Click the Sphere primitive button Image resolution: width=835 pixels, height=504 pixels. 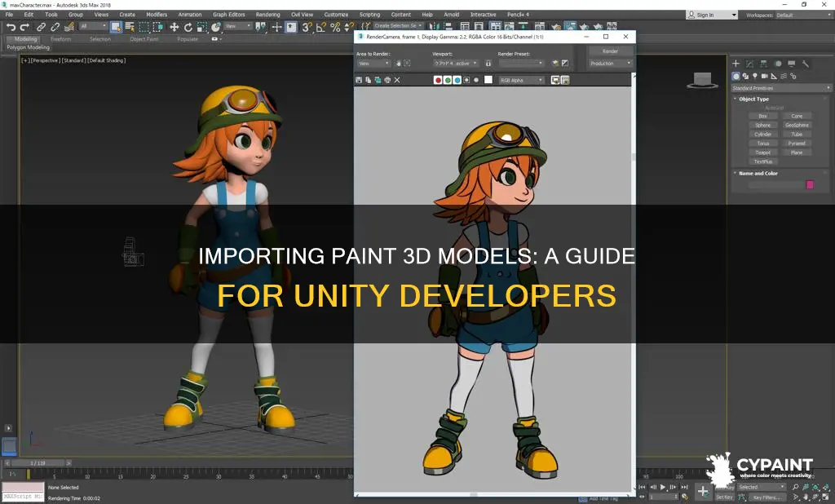click(763, 126)
